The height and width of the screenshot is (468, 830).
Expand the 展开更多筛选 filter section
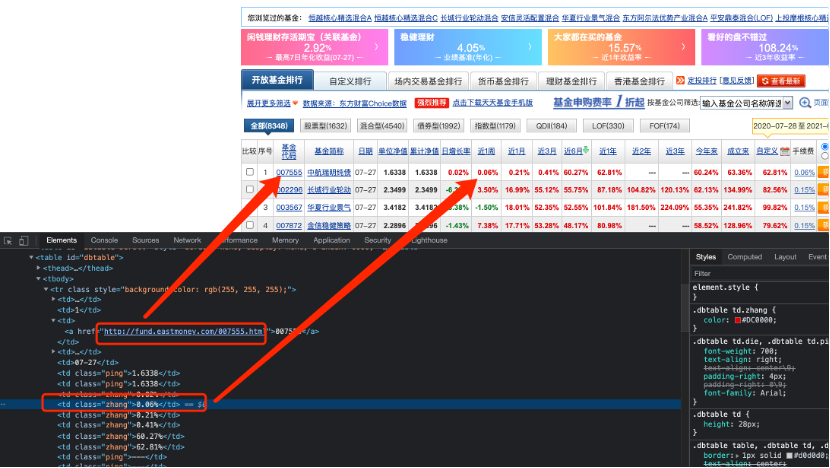pos(272,103)
